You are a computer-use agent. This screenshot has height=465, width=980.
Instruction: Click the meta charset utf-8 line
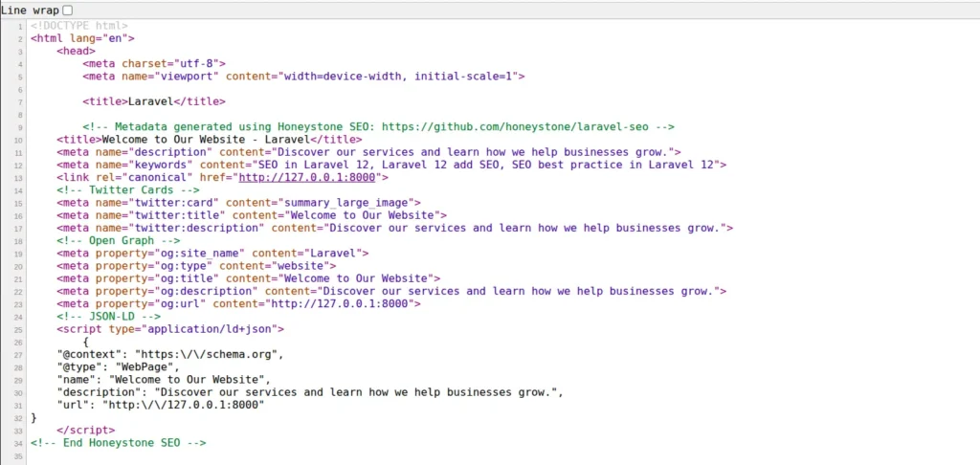point(154,64)
